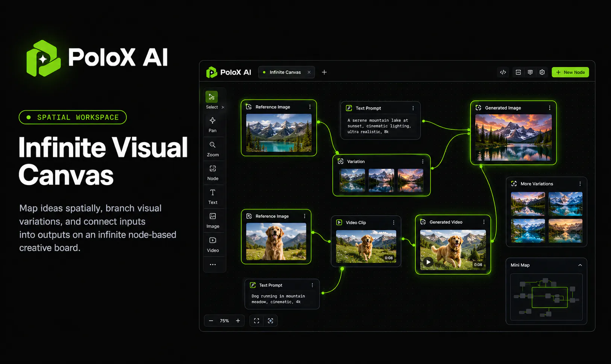Choose the Pan tool
611x364 pixels.
pos(212,124)
